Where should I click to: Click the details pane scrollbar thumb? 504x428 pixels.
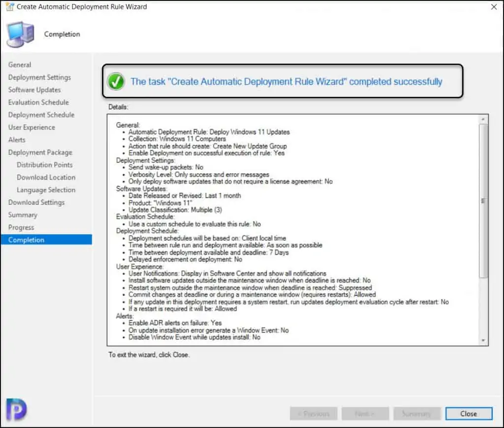(x=483, y=201)
